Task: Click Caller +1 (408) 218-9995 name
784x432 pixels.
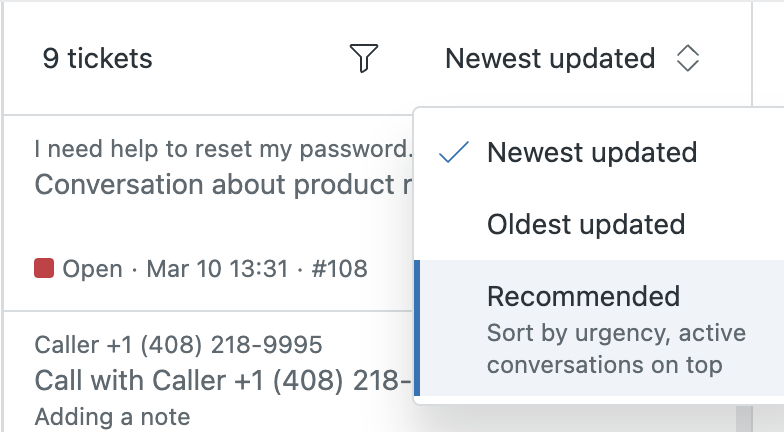Action: tap(178, 346)
